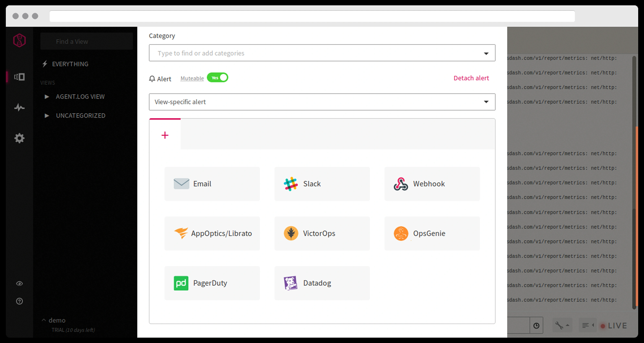Open the View-specific alert dropdown
Screen dimensions: 644x343
(322, 102)
